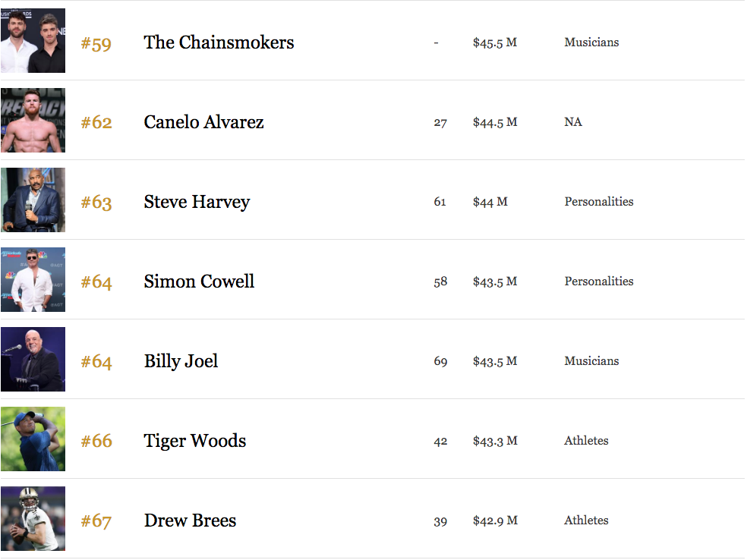This screenshot has height=560, width=747.
Task: Click the Billy Joel name
Action: tap(181, 361)
